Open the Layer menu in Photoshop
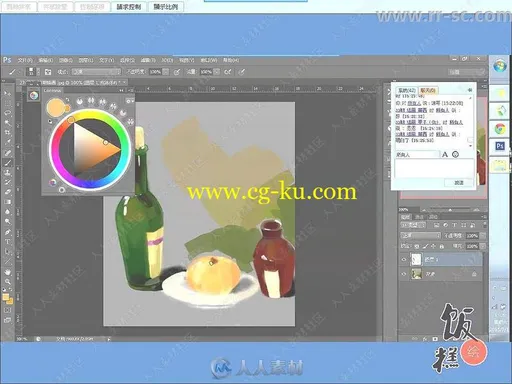This screenshot has height=384, width=512. [x=86, y=60]
